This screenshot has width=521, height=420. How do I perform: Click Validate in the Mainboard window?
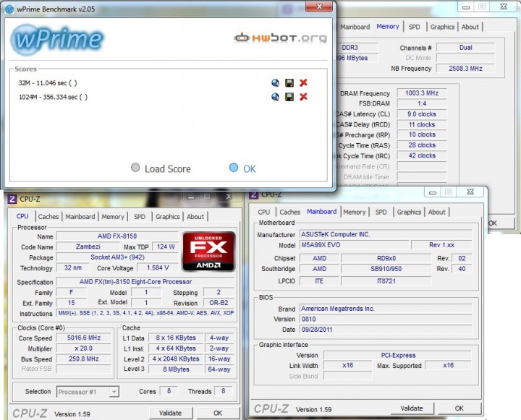pos(412,408)
